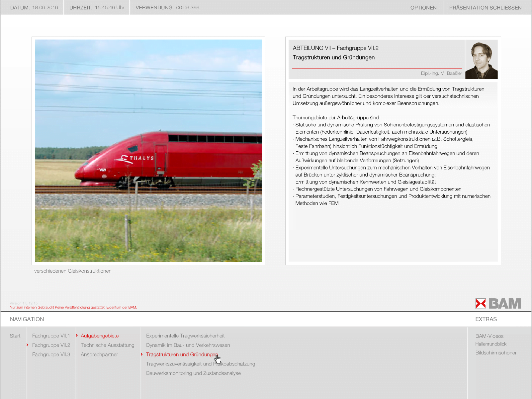Select Fachgruppe VII.2 navigation entry
The image size is (532, 399).
click(x=51, y=345)
